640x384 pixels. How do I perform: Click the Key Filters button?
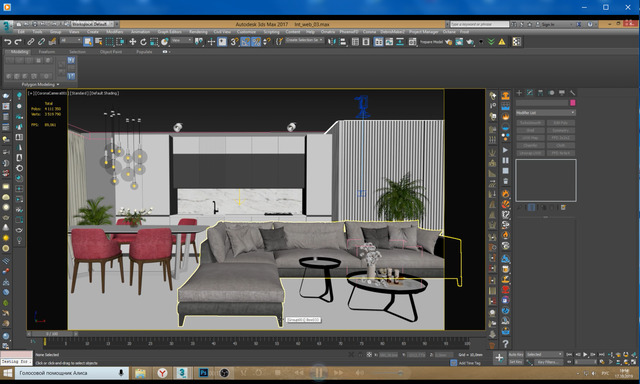pos(550,362)
